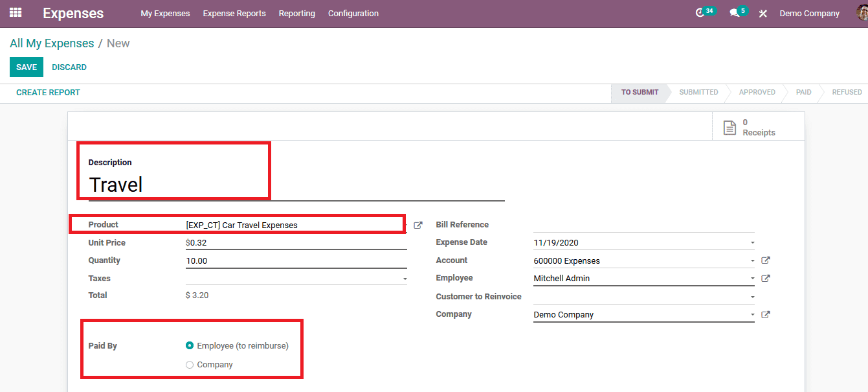
Task: Open the Demo Company switcher in navbar
Action: pos(809,13)
